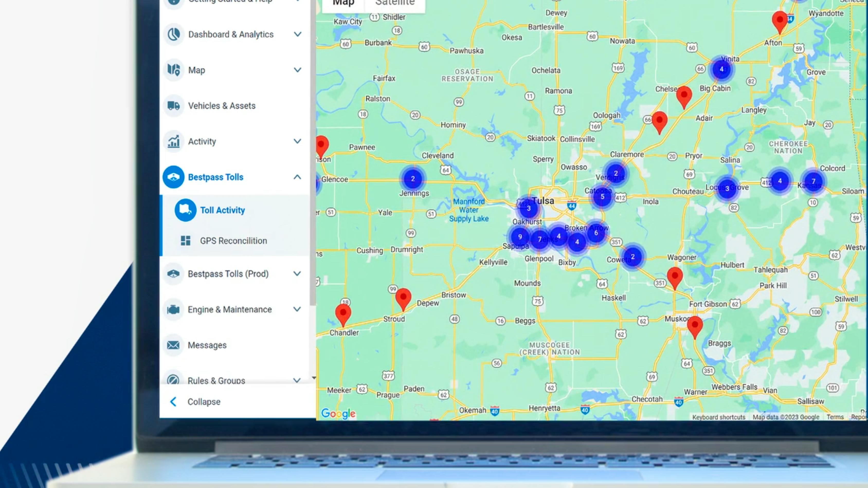This screenshot has width=868, height=488.
Task: Click the Engine & Maintenance engine icon
Action: point(173,309)
